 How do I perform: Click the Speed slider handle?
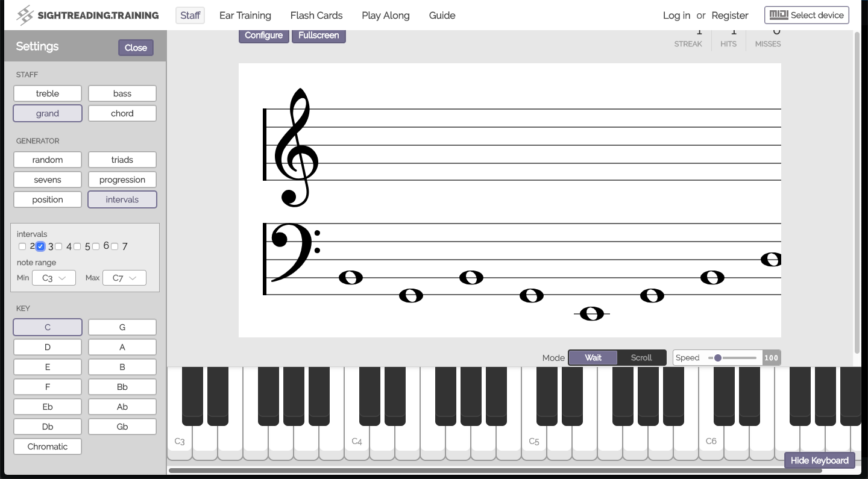pyautogui.click(x=717, y=358)
